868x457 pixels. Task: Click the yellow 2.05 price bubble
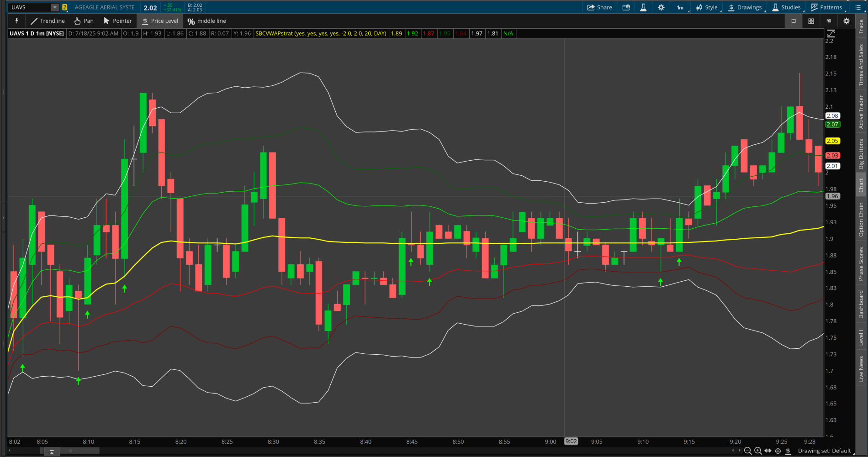tap(832, 141)
